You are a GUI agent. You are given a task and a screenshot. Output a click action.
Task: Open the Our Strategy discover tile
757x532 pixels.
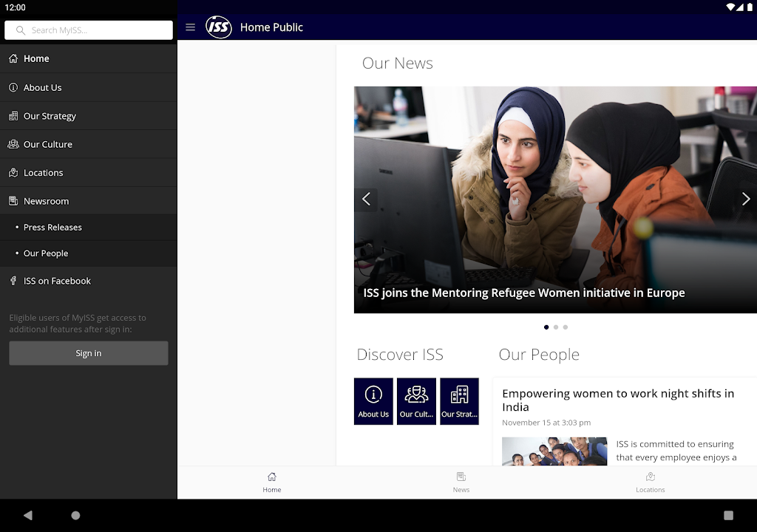pyautogui.click(x=459, y=401)
